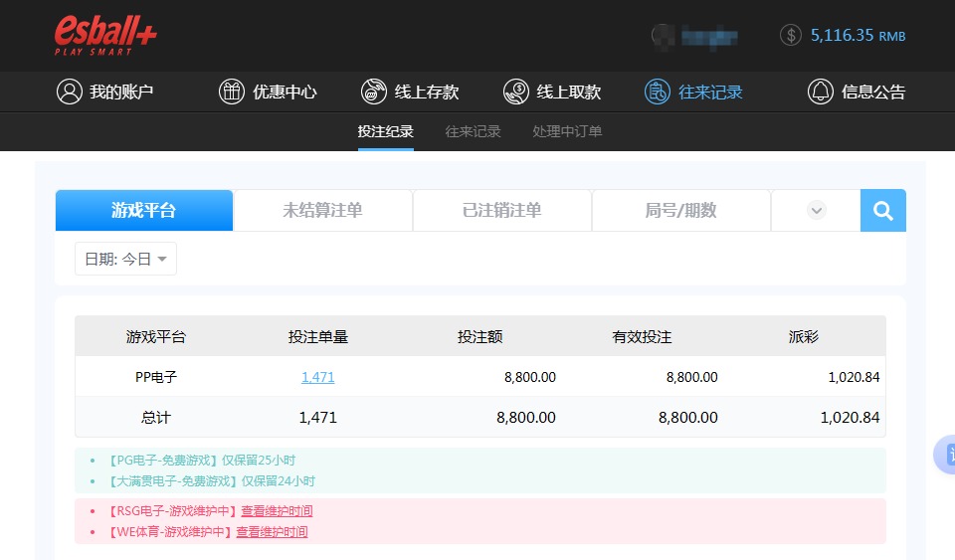Open 信息公告 page
This screenshot has width=955, height=560.
857,92
